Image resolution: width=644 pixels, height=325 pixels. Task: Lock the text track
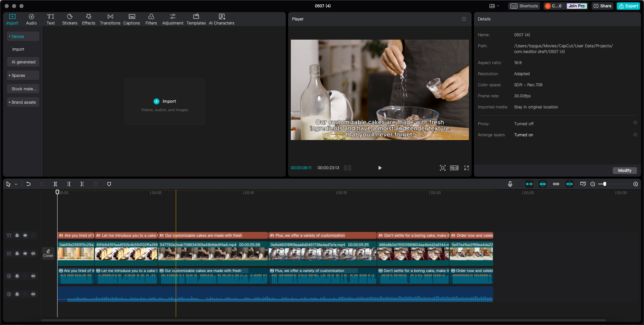(17, 235)
